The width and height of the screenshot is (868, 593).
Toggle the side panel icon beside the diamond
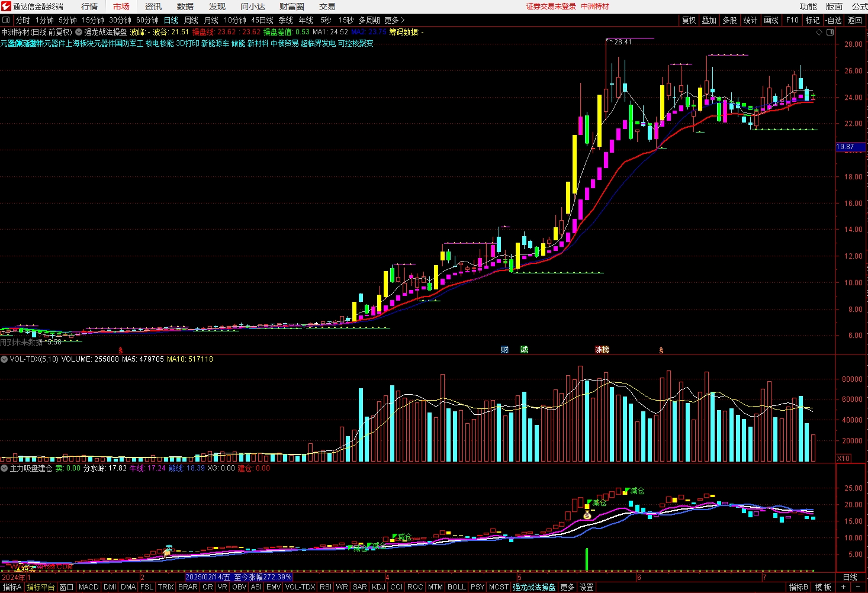pyautogui.click(x=830, y=32)
